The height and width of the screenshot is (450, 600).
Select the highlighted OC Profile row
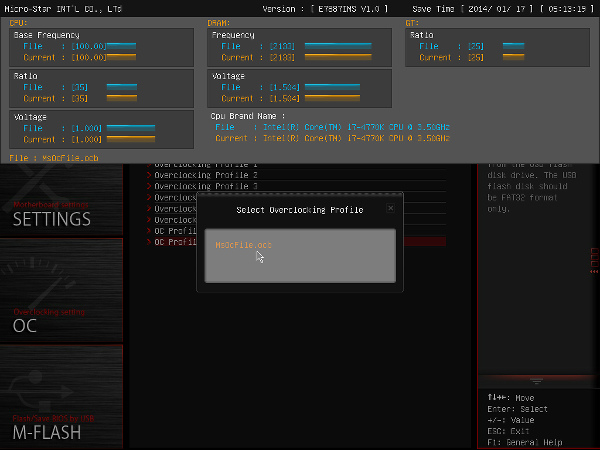[296, 242]
